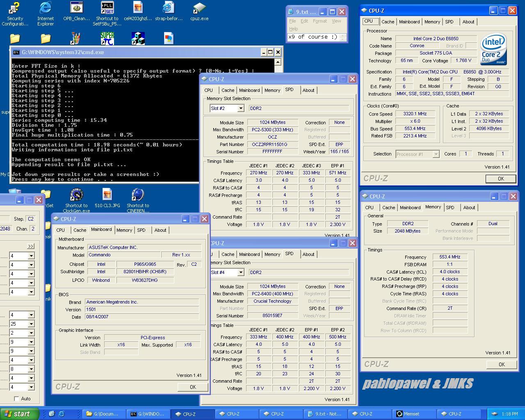This screenshot has height=420, width=525.
Task: Switch to Cache tab in E6850 CPU-Z window
Action: pos(388,22)
